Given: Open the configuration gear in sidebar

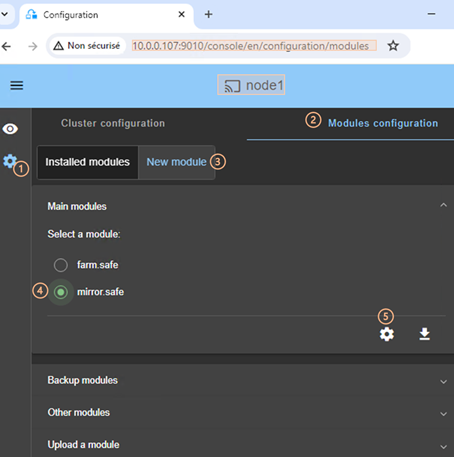Looking at the screenshot, I should click(10, 161).
